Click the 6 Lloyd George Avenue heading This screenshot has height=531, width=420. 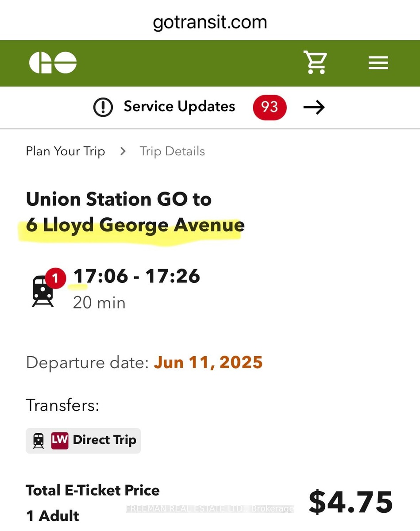[x=135, y=225]
